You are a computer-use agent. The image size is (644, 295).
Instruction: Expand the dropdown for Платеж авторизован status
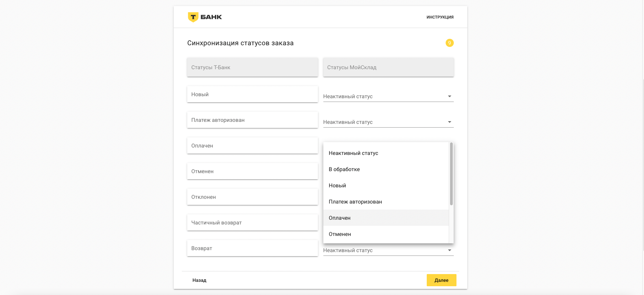point(449,122)
